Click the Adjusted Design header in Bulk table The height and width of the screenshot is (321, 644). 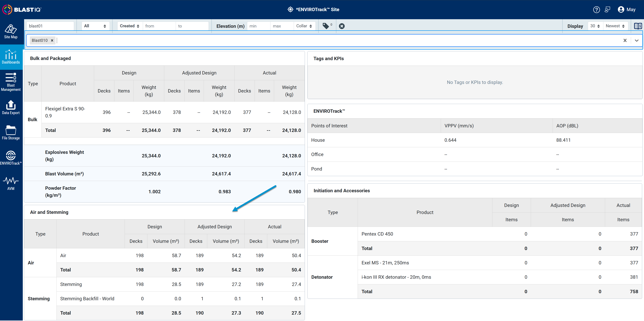[x=199, y=73]
